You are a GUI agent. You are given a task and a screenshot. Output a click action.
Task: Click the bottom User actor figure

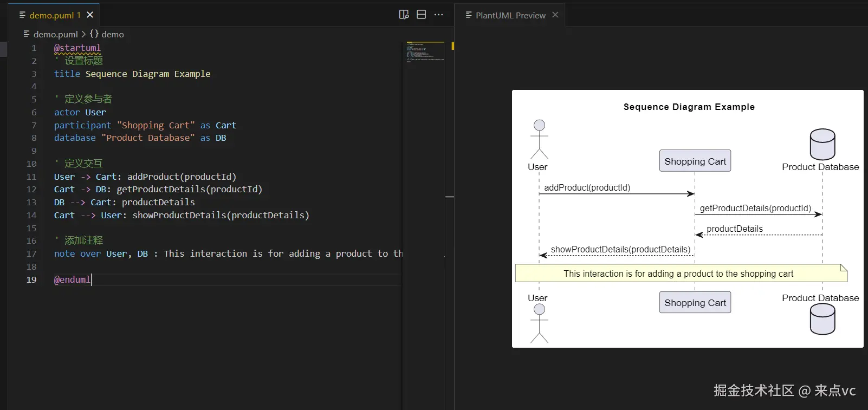(x=539, y=323)
